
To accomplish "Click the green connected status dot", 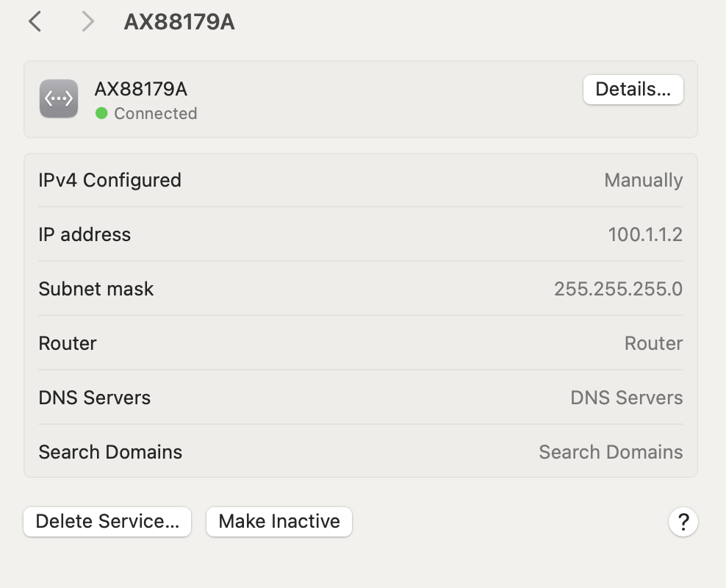I will coord(101,113).
